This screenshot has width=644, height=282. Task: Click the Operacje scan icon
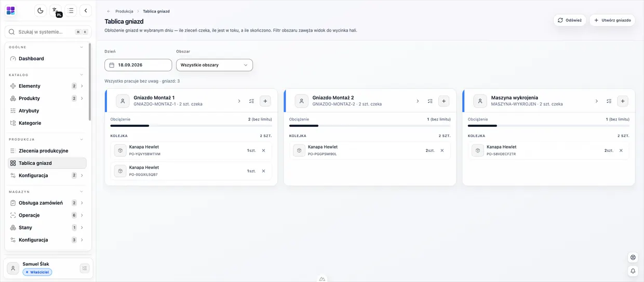point(13,215)
